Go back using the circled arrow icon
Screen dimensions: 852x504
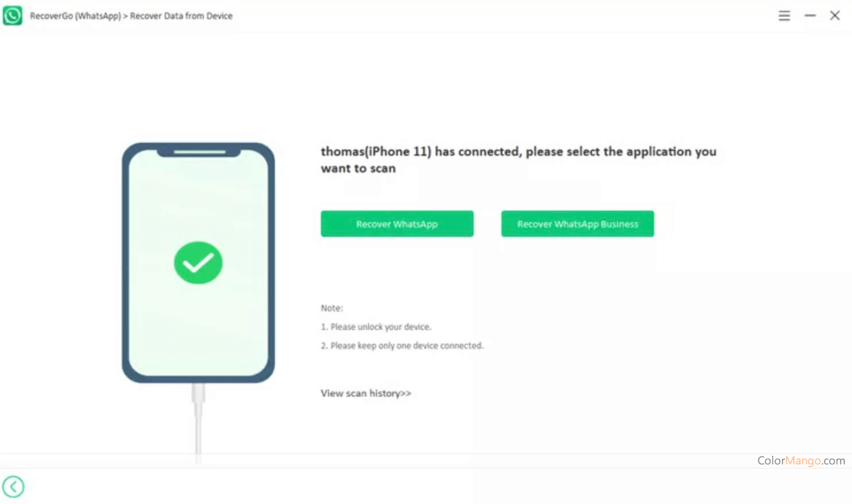click(x=13, y=487)
